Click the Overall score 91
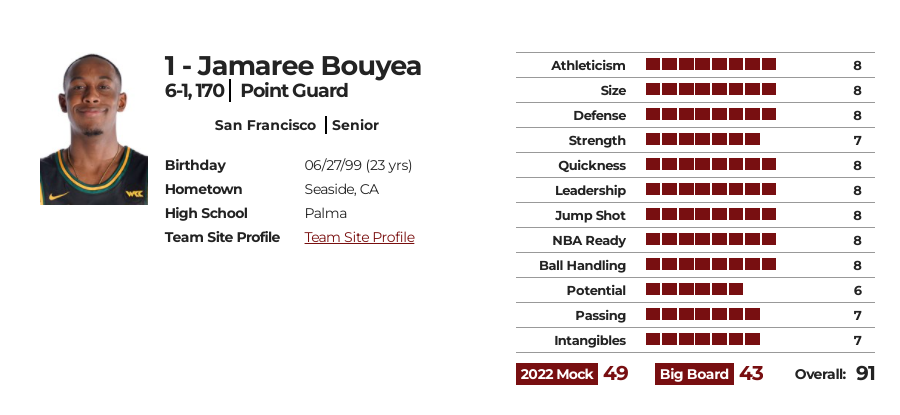Viewport: 900px width, 415px height. (x=864, y=374)
